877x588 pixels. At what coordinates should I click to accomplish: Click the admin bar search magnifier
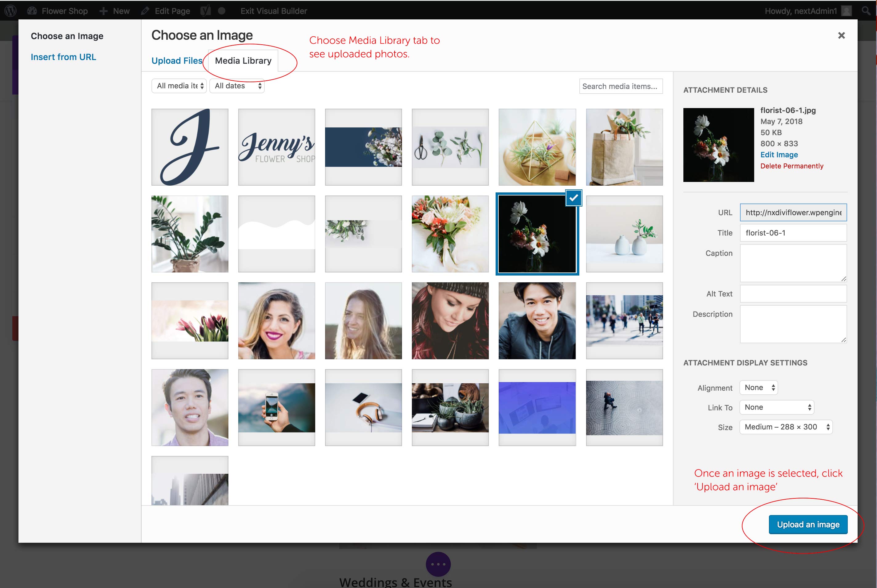click(866, 11)
